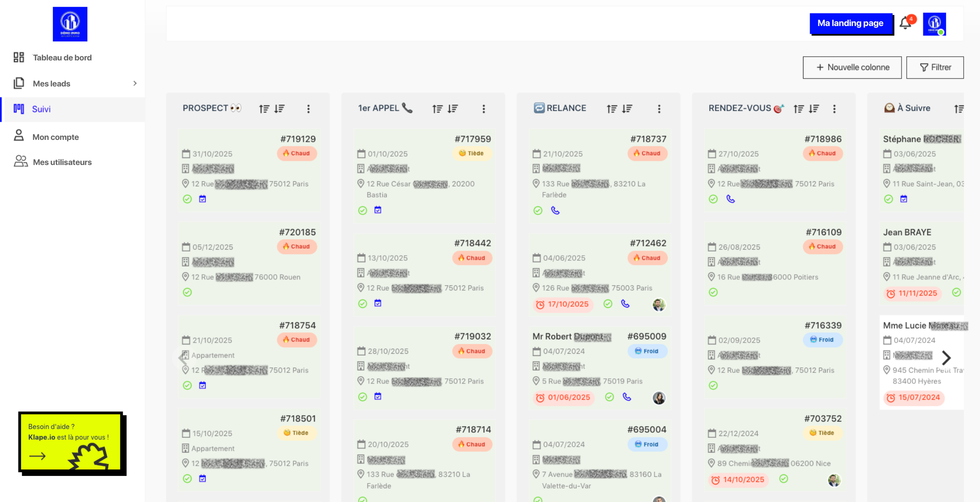Open RELANCE column three-dot menu
The width and height of the screenshot is (980, 502).
tap(659, 109)
